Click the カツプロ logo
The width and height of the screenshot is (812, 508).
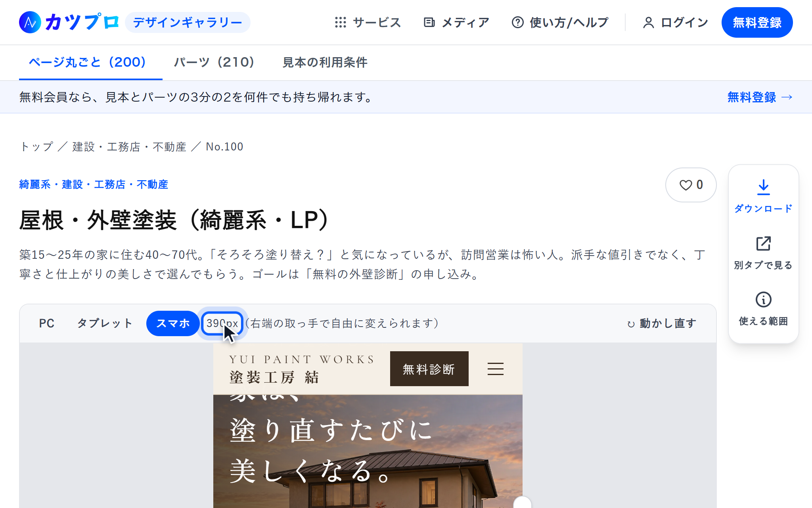coord(69,22)
